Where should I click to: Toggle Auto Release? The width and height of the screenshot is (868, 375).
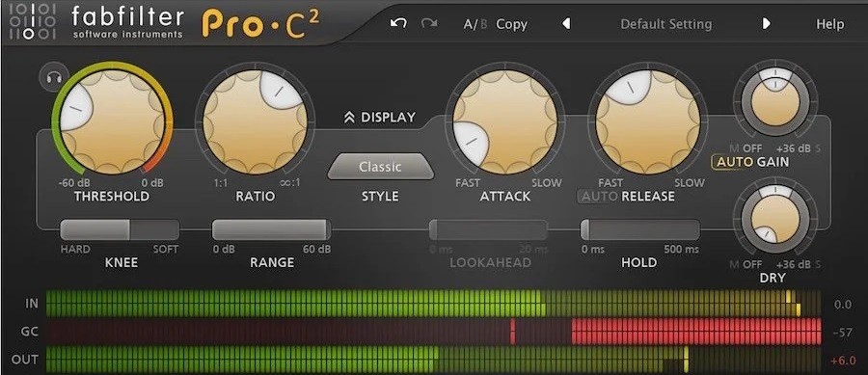pos(599,197)
